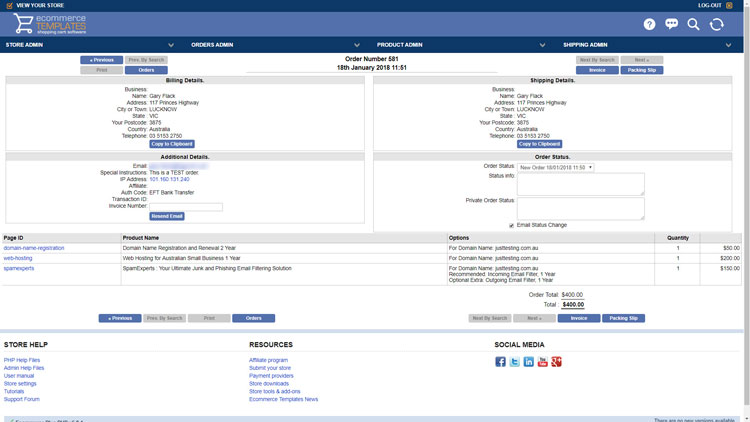The height and width of the screenshot is (422, 750).
Task: Open the chat bubble icon in header
Action: (x=671, y=24)
